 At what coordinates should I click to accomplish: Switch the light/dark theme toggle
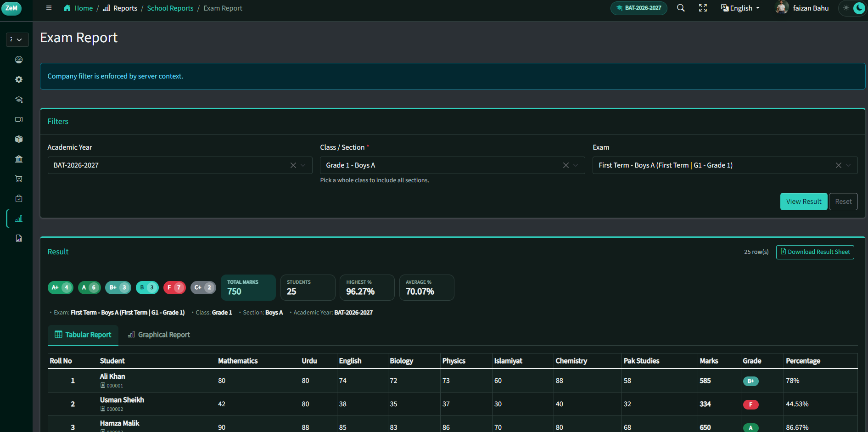pos(853,8)
